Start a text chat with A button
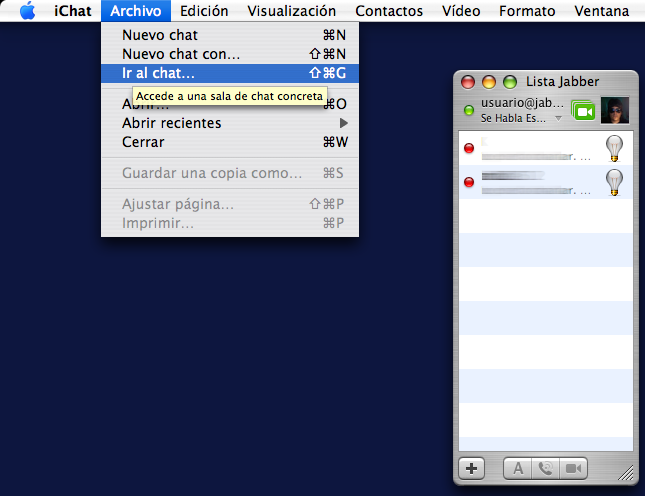The image size is (645, 496). [517, 468]
